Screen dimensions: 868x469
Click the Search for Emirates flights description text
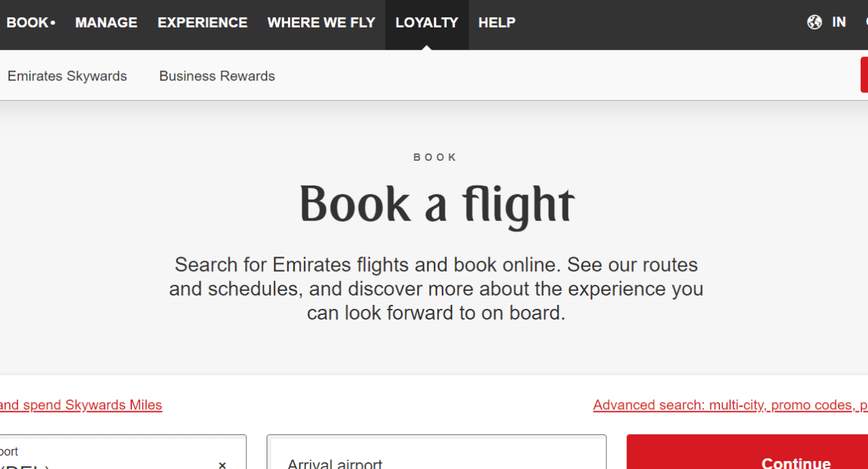pyautogui.click(x=436, y=288)
